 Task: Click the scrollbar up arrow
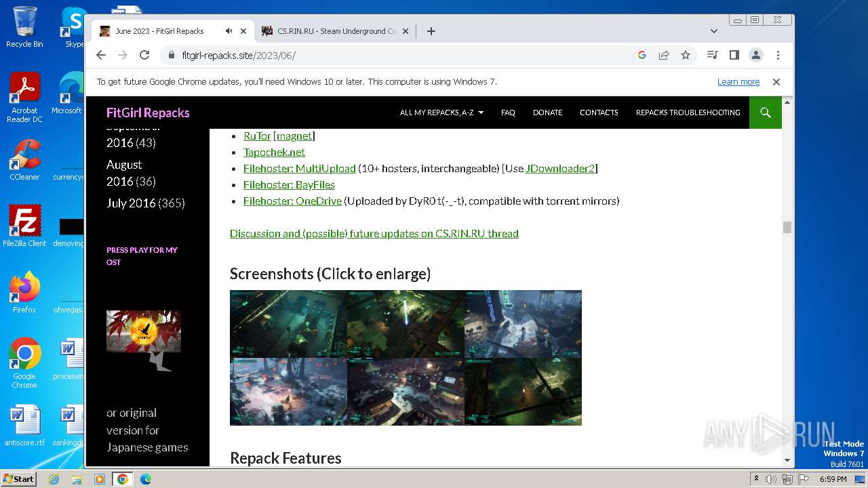[787, 102]
